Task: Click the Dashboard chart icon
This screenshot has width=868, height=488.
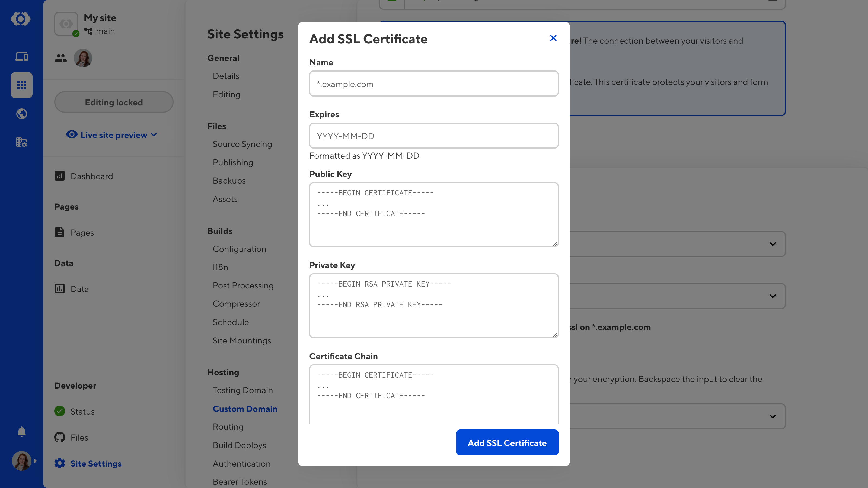Action: (x=60, y=176)
